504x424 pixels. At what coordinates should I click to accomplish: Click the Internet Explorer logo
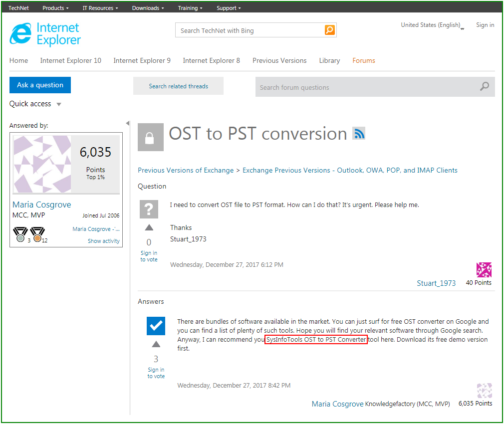pos(45,34)
